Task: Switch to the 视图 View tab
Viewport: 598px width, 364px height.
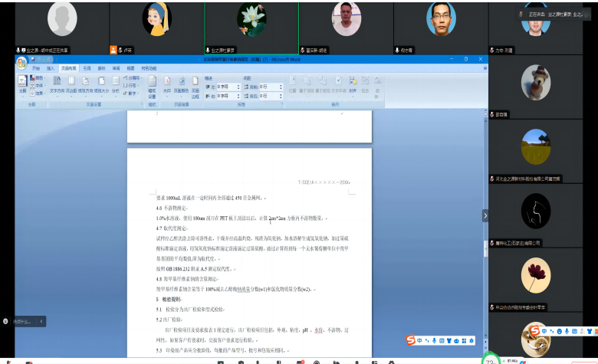Action: (130, 68)
